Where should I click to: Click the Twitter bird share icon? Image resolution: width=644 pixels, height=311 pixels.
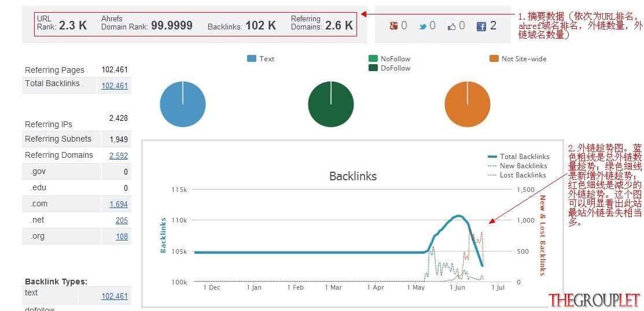422,27
